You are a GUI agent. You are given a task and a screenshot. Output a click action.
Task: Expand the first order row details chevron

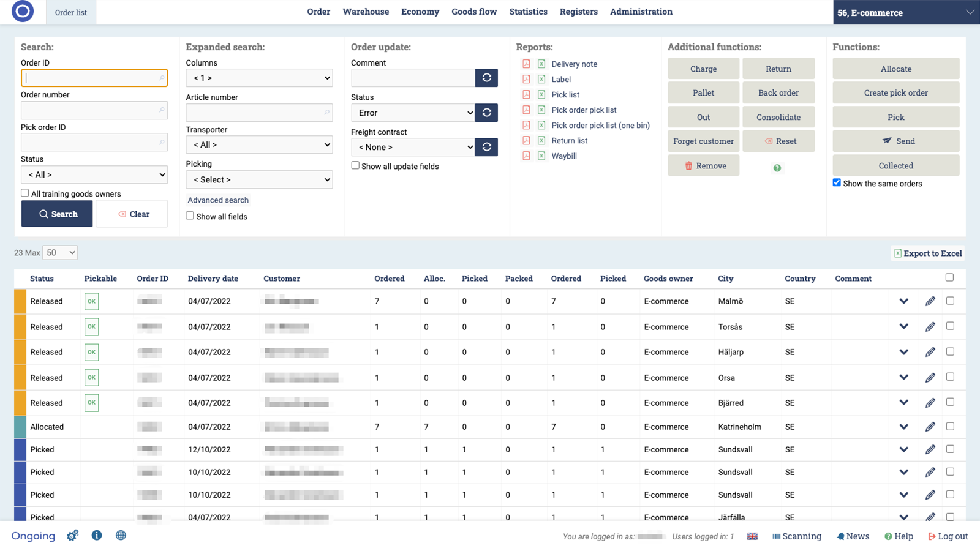pos(903,301)
